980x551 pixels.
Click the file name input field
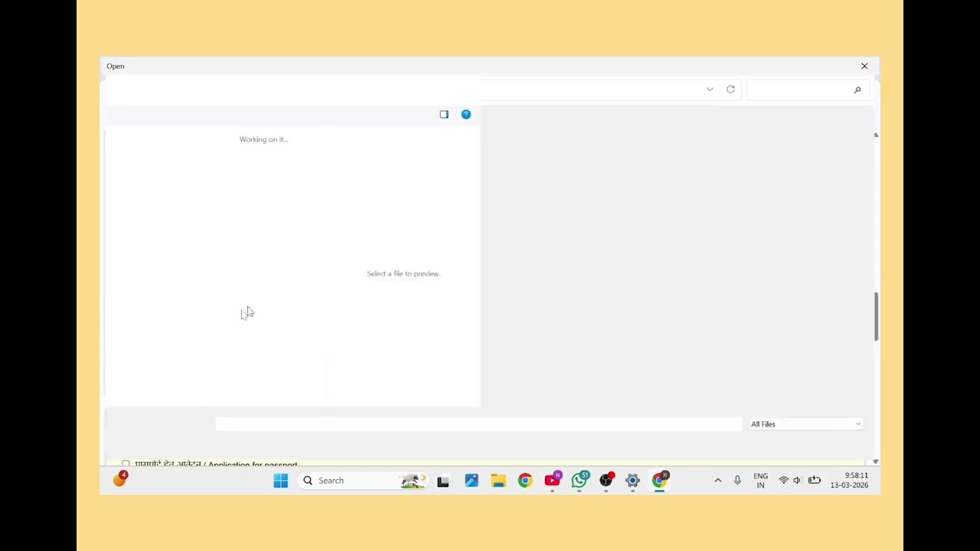pyautogui.click(x=479, y=424)
